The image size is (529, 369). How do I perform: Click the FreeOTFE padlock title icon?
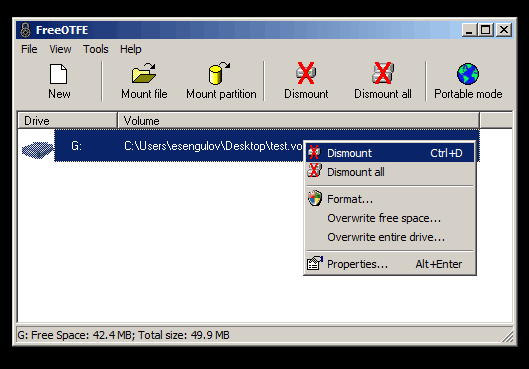[x=25, y=30]
